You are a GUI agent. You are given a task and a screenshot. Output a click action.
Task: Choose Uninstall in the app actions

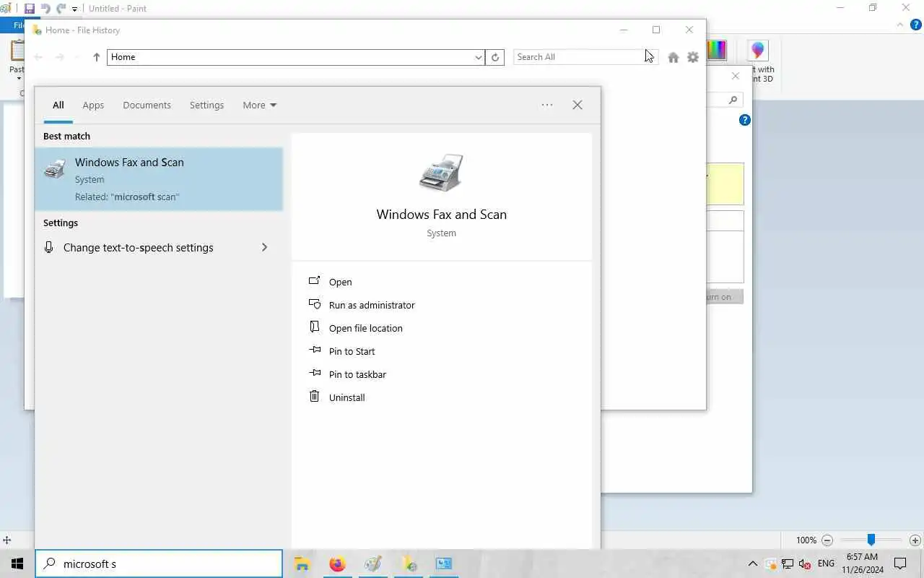(346, 397)
